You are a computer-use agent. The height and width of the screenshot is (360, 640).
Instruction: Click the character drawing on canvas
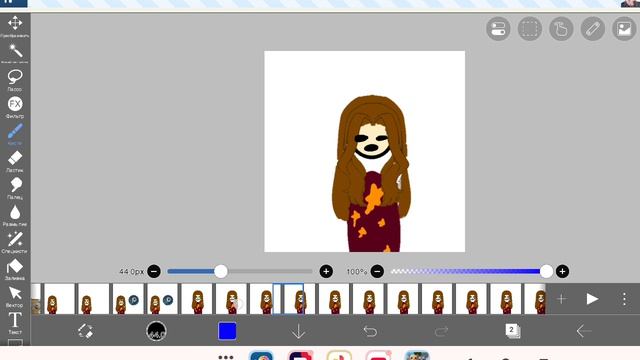click(x=371, y=173)
